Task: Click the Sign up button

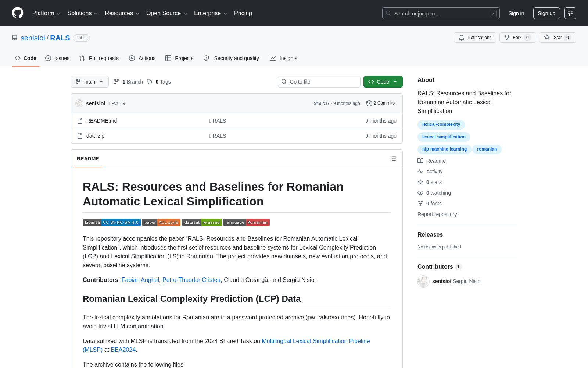Action: [x=546, y=13]
